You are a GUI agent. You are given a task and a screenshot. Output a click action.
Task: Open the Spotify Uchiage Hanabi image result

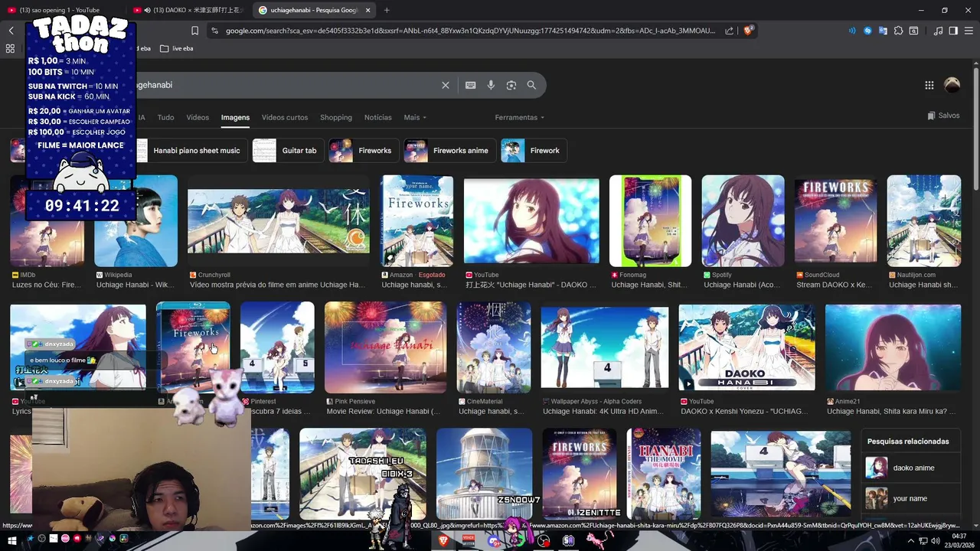point(743,221)
